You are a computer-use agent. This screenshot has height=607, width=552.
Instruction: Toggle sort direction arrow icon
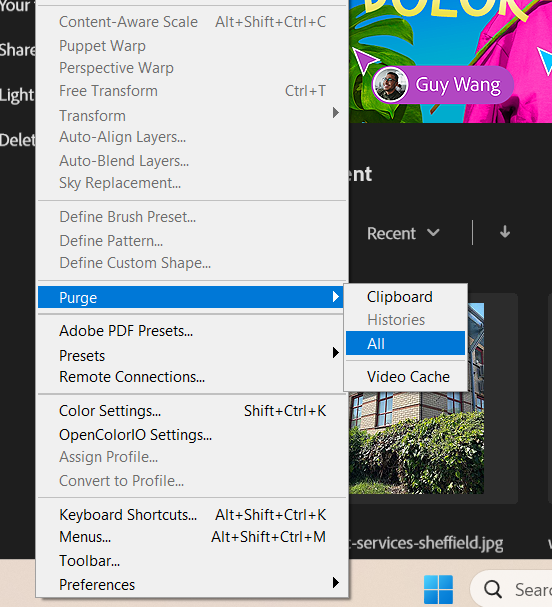(x=505, y=232)
